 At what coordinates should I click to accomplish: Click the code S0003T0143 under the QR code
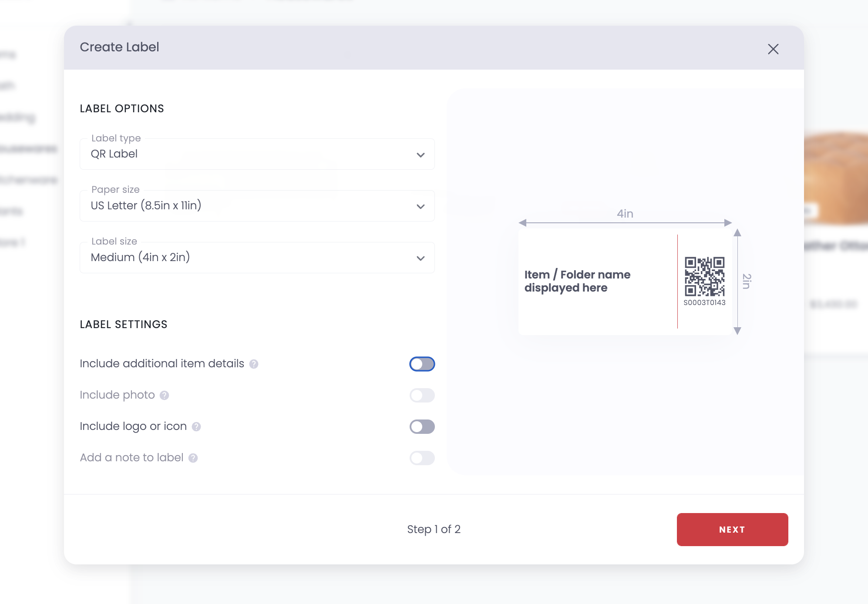pyautogui.click(x=704, y=303)
